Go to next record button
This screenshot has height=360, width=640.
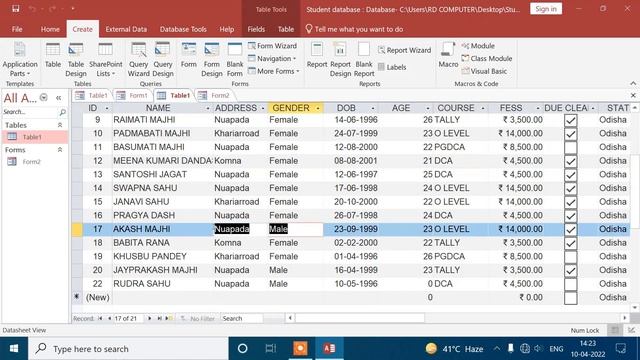click(x=149, y=318)
